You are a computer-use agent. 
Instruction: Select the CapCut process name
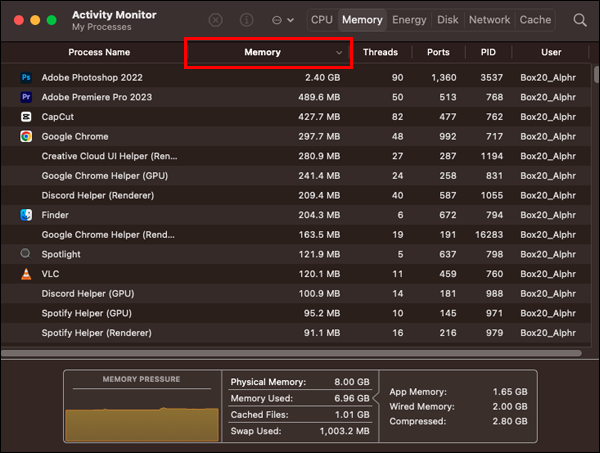[57, 117]
